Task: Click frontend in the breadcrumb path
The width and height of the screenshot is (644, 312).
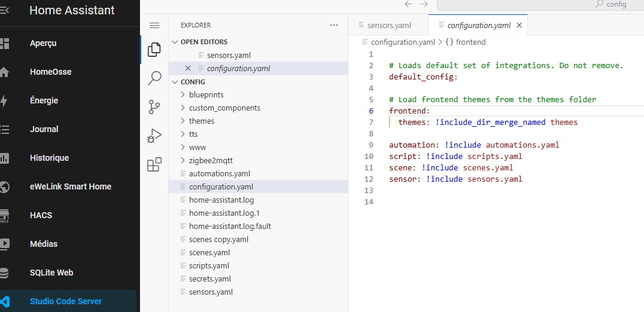Action: [470, 42]
